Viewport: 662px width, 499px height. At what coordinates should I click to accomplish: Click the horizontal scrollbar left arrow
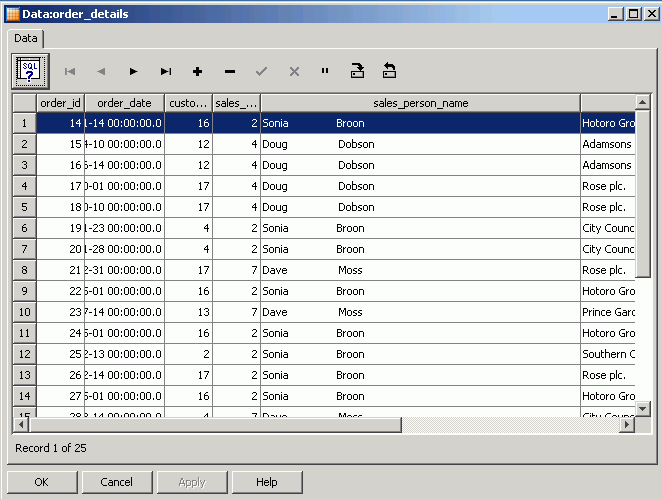coord(21,424)
